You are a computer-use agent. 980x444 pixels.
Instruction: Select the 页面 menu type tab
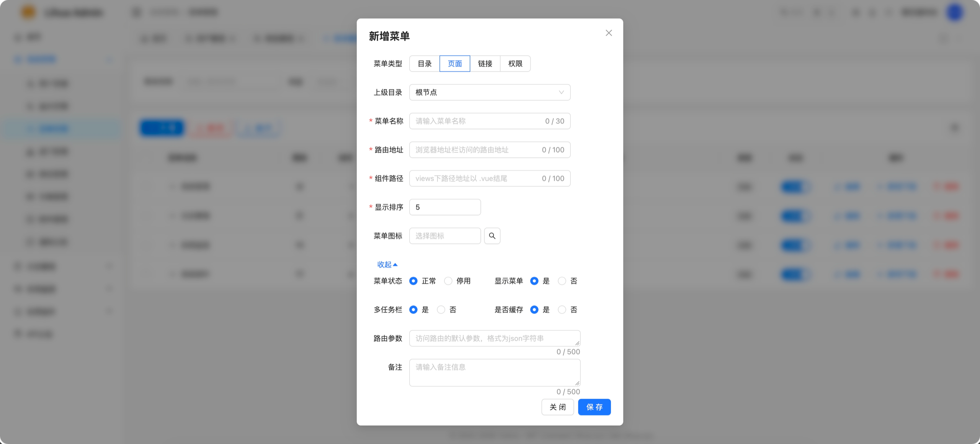pos(455,64)
